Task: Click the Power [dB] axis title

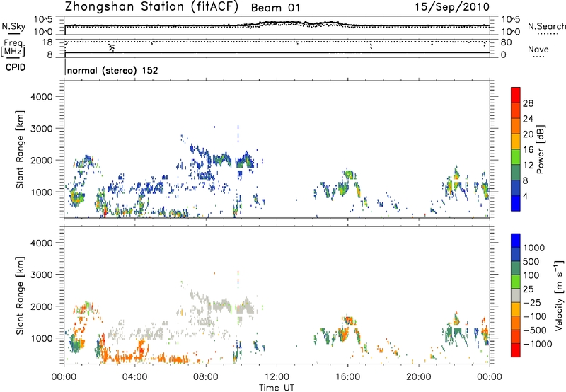Action: coord(540,149)
